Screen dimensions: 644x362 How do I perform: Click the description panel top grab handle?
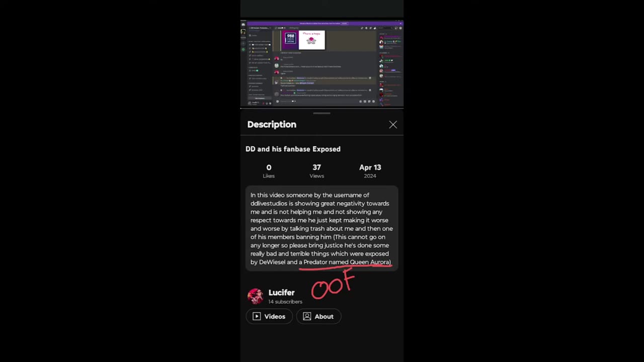[322, 113]
